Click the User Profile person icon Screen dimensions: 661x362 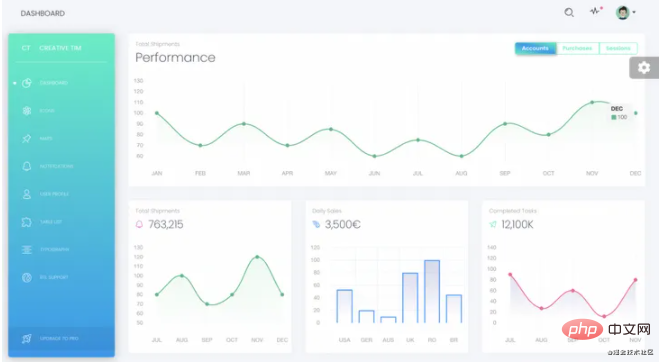(27, 194)
